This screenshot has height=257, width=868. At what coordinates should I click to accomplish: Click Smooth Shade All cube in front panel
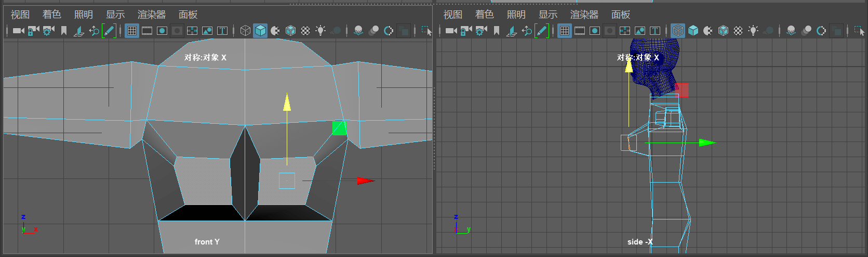tap(260, 31)
